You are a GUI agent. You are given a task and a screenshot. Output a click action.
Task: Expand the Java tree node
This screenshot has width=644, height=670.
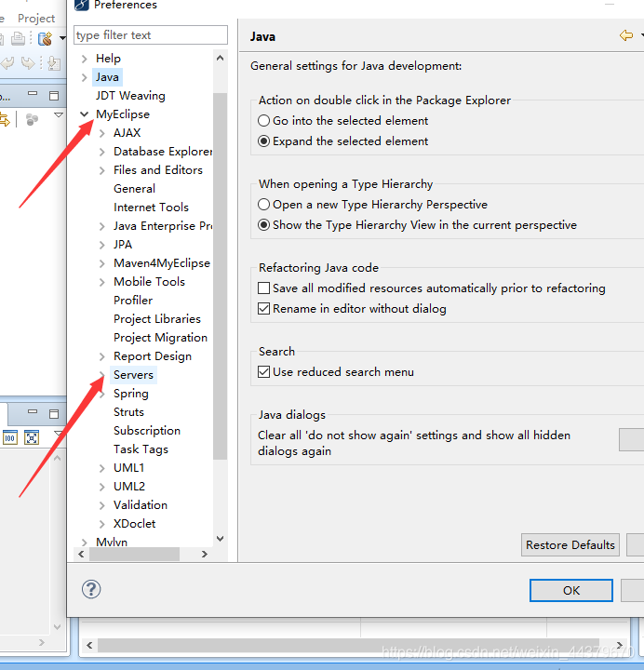(x=84, y=77)
